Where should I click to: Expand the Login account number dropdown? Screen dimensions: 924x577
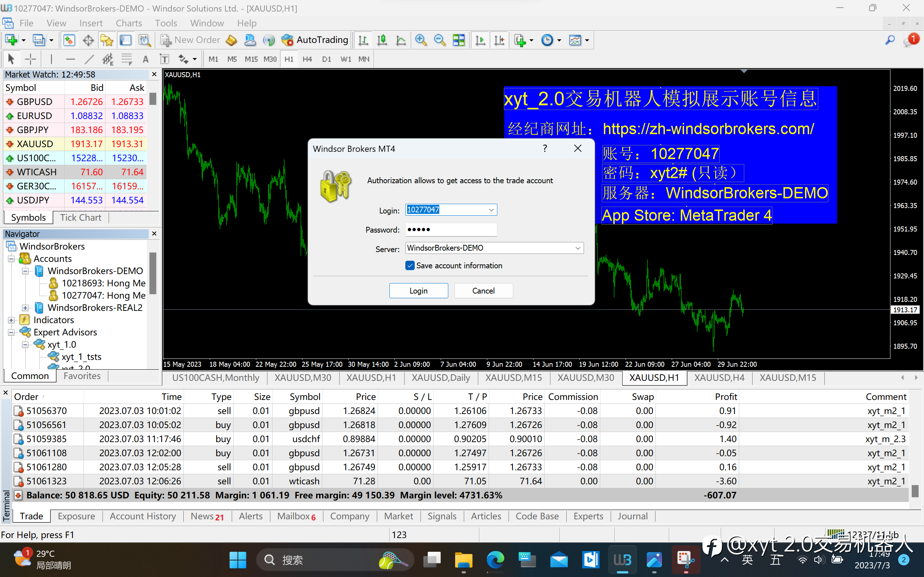[491, 210]
